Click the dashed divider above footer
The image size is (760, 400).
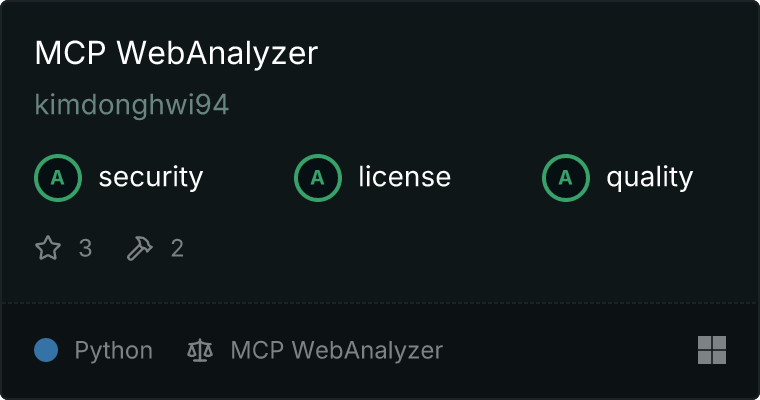[x=380, y=303]
